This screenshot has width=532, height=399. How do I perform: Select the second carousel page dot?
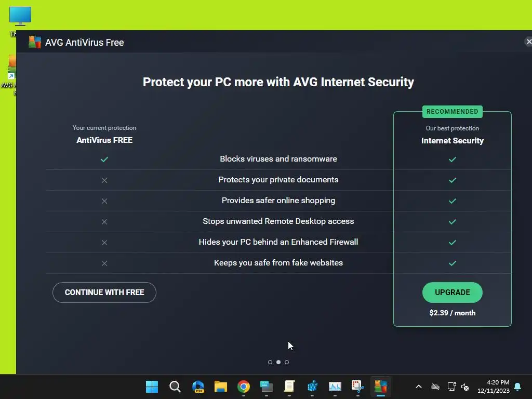click(x=278, y=362)
